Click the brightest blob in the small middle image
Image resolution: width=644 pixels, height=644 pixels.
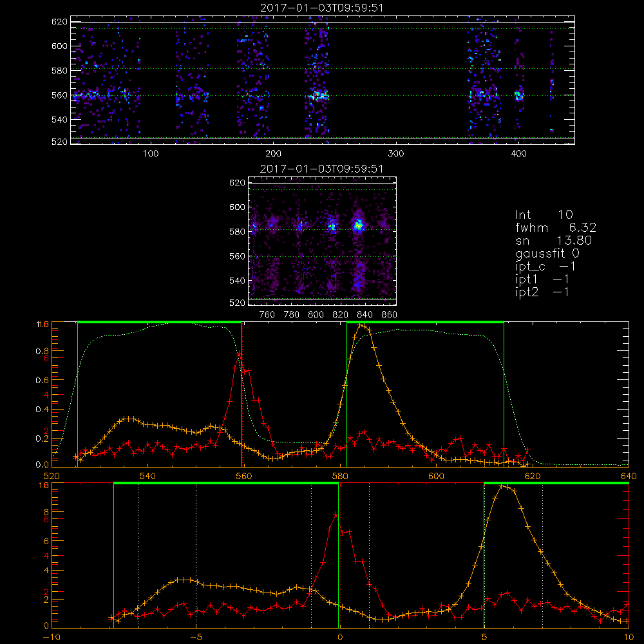click(358, 225)
